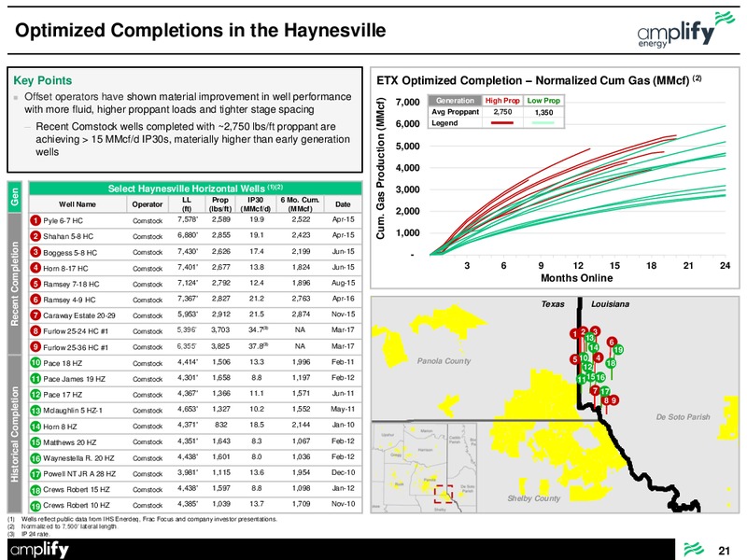Select red badge 5 beside Ramsey 7-18 HC
Image resolution: width=747 pixels, height=560 pixels.
point(35,284)
